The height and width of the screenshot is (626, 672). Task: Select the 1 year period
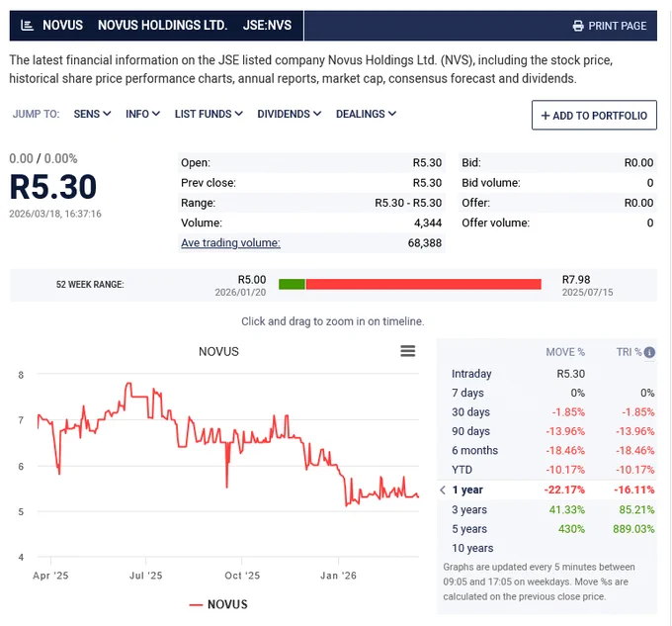click(546, 490)
